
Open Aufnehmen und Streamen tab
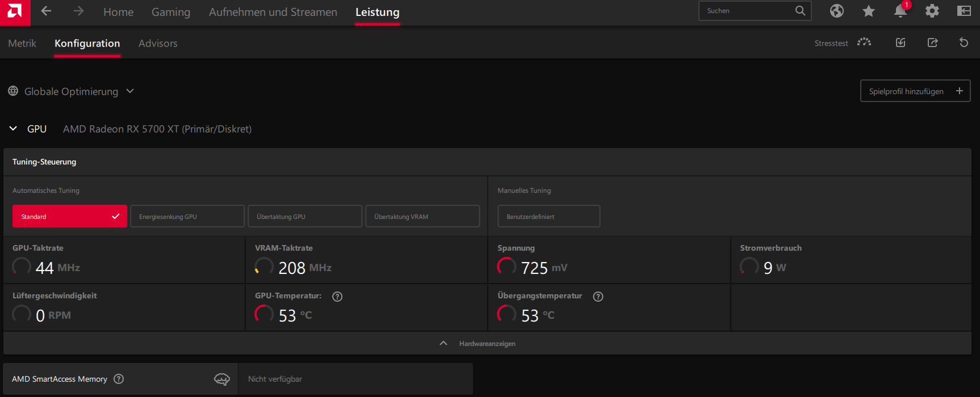pyautogui.click(x=273, y=12)
